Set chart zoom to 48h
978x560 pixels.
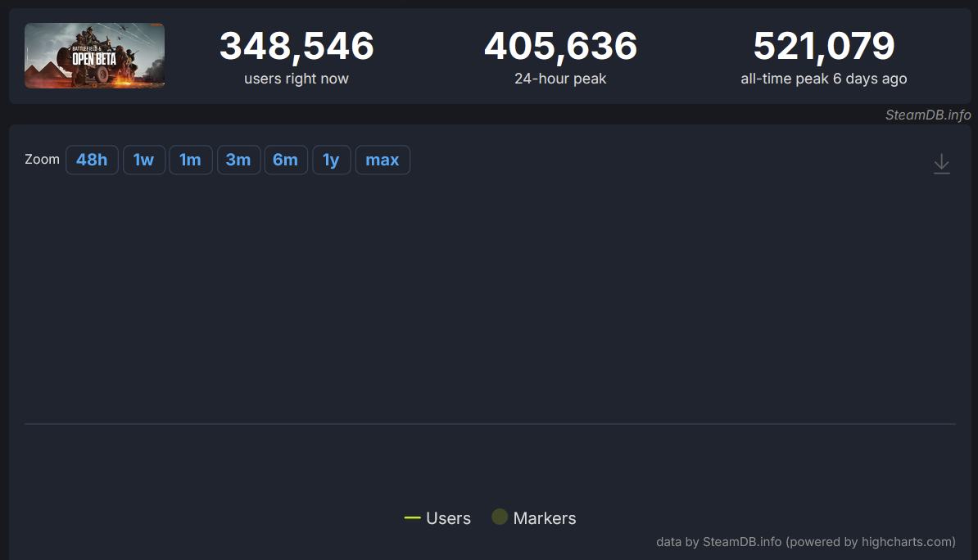(92, 160)
